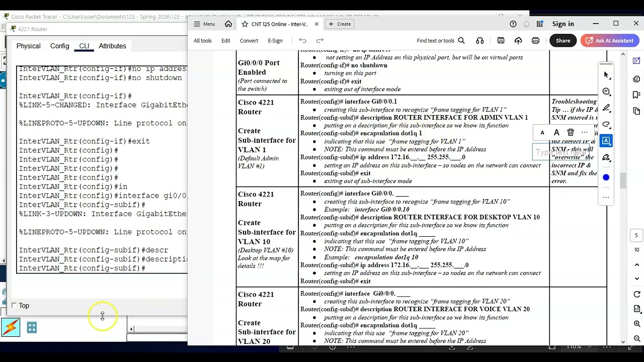
Task: Undo the last action in Acrobat
Action: tap(302, 41)
